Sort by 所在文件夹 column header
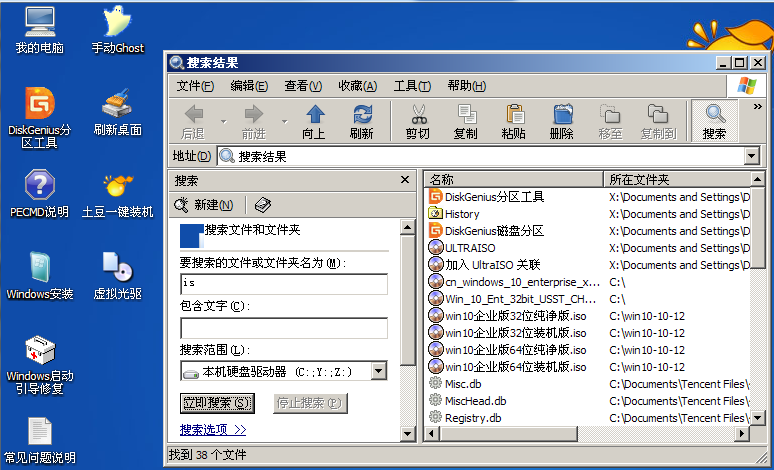 coord(677,179)
